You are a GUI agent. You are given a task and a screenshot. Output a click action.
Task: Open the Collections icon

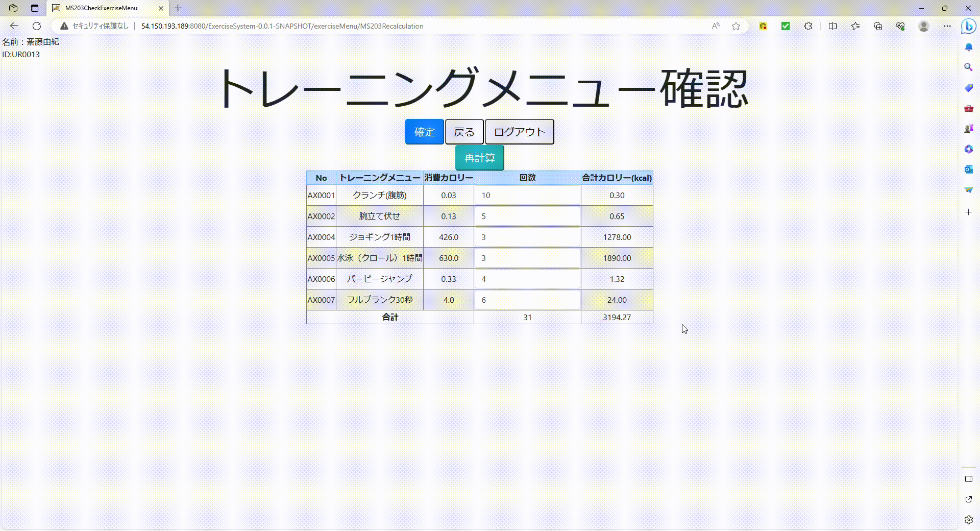click(x=878, y=26)
